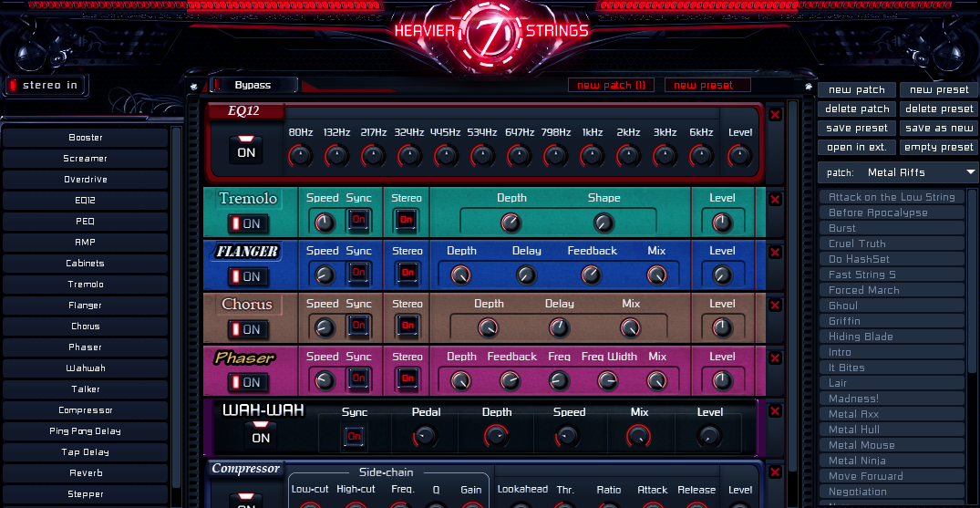Click the open in ext. button
This screenshot has height=508, width=980.
click(857, 148)
